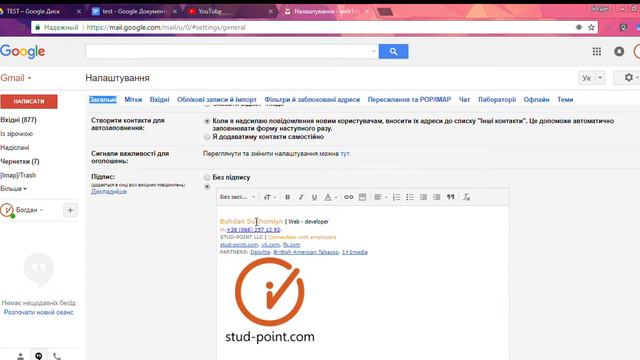640x360 pixels.
Task: Open 'Із зірочкою' starred folder
Action: coord(16,134)
